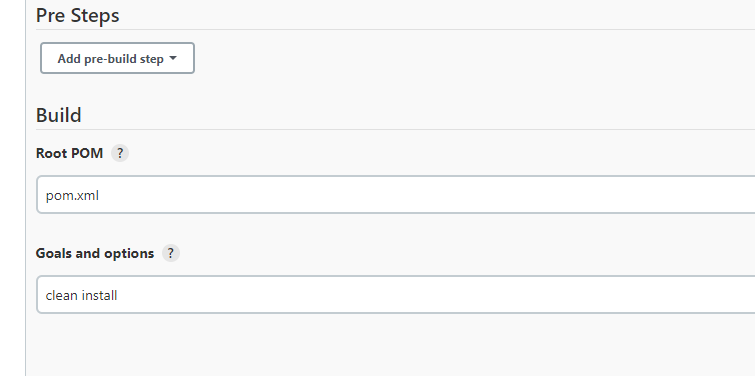Image resolution: width=755 pixels, height=376 pixels.
Task: Click the word install in goals field
Action: pos(99,295)
